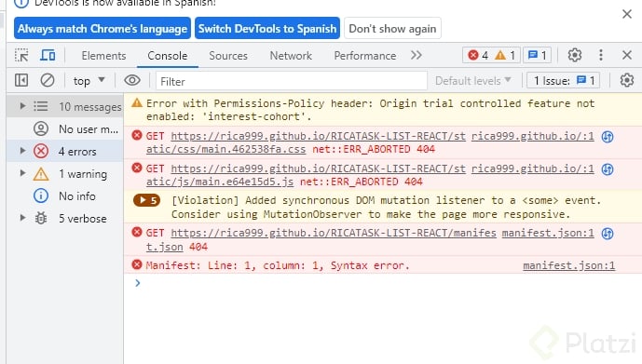The image size is (642, 364).
Task: Toggle the device toolbar icon
Action: tap(48, 55)
